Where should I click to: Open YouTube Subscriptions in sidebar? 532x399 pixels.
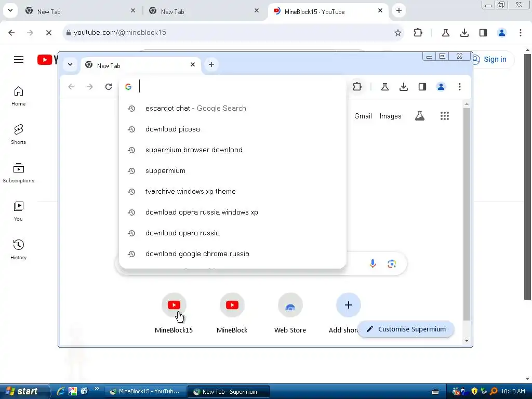click(18, 173)
